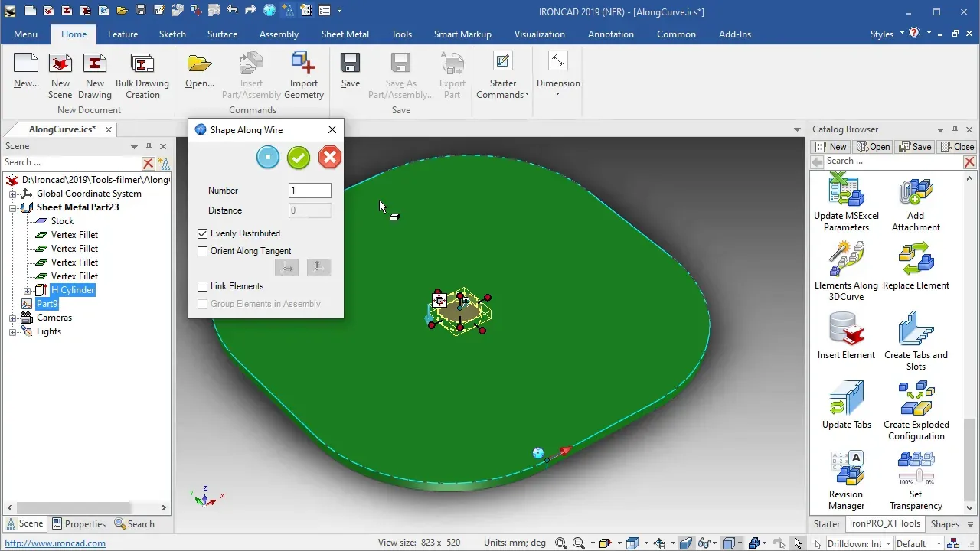
Task: Select Replace Element tool
Action: [916, 259]
